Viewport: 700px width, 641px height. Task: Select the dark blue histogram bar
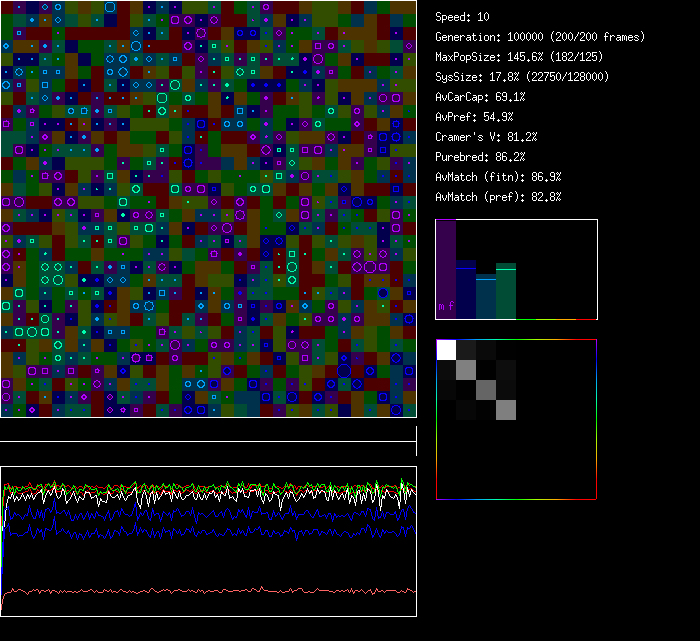point(466,290)
